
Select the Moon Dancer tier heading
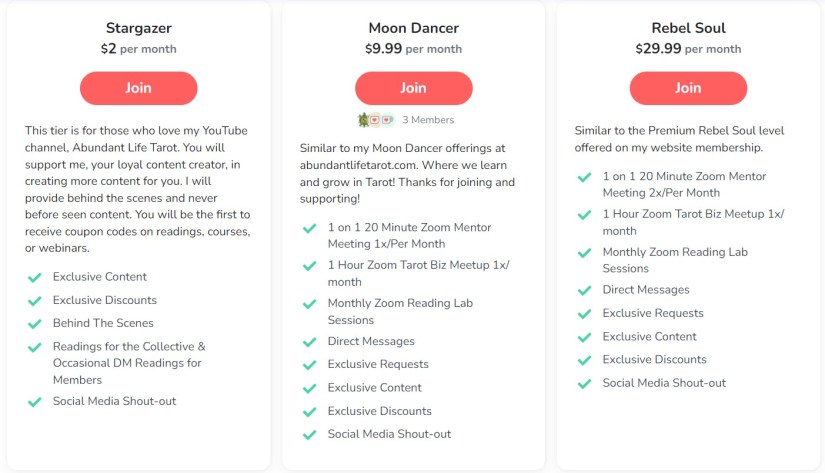413,28
